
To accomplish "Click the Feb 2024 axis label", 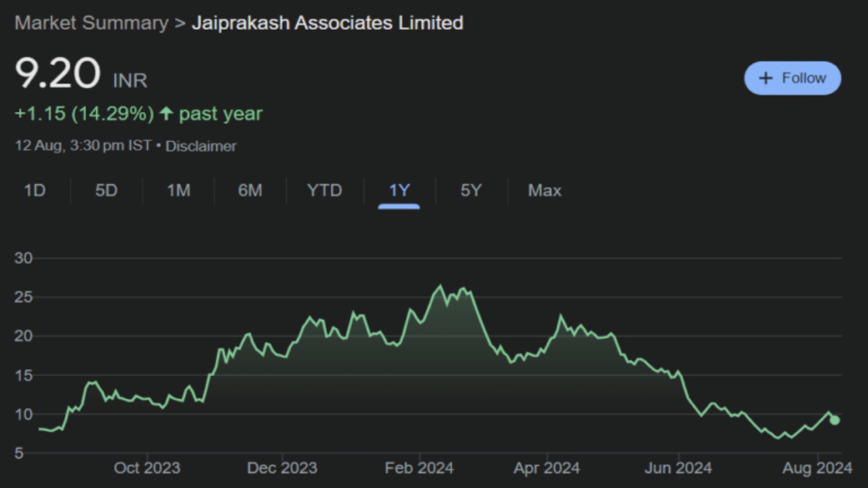I will 419,468.
